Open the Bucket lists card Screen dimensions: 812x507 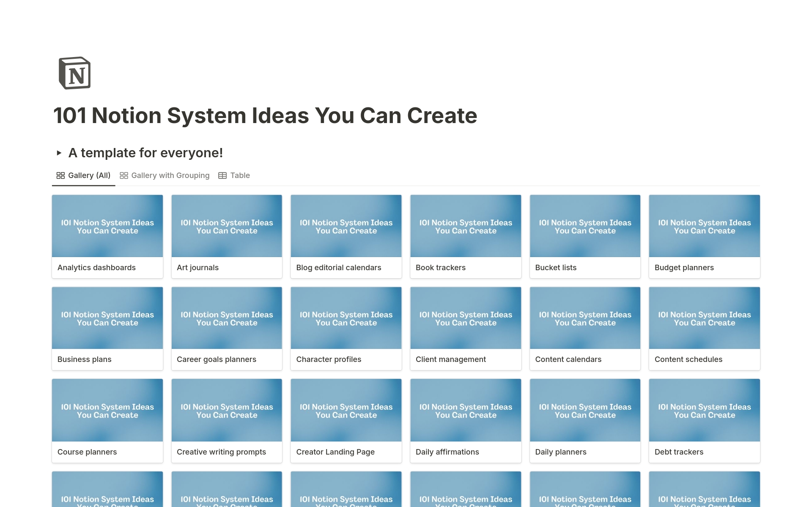click(x=585, y=236)
